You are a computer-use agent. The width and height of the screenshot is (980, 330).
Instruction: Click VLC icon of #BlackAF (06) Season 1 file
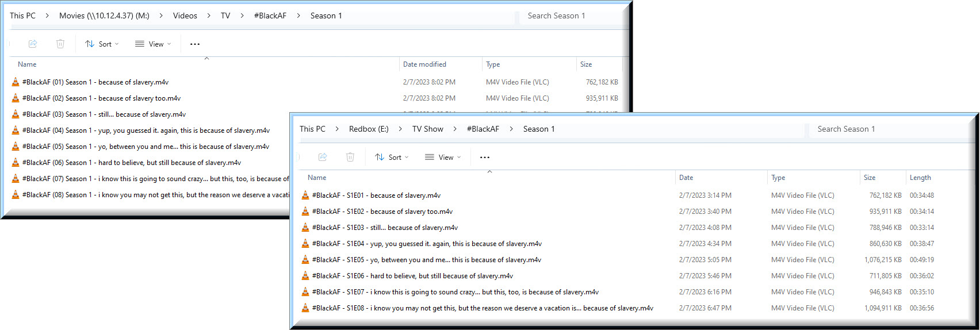coord(16,163)
